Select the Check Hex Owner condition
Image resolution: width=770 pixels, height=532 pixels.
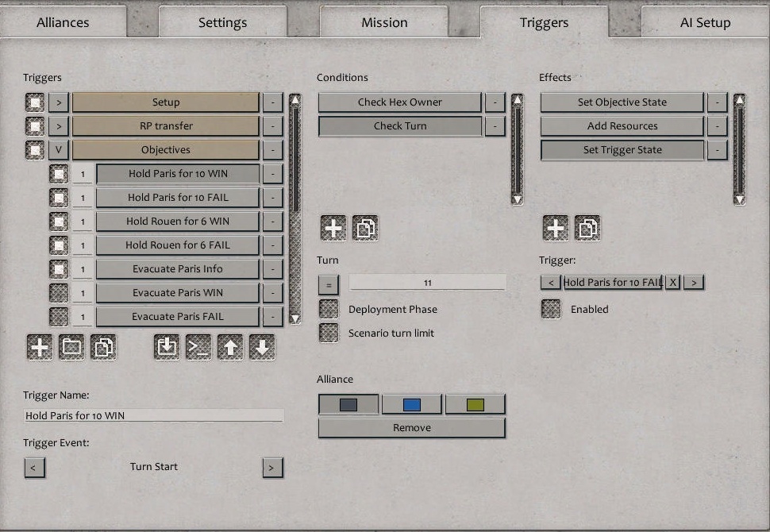[399, 102]
